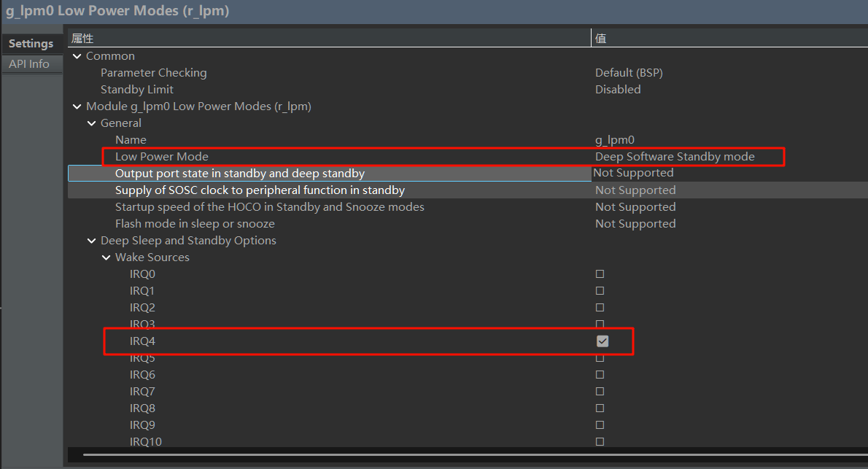The height and width of the screenshot is (469, 868).
Task: Click Not Supported value for Flash mode
Action: [635, 224]
